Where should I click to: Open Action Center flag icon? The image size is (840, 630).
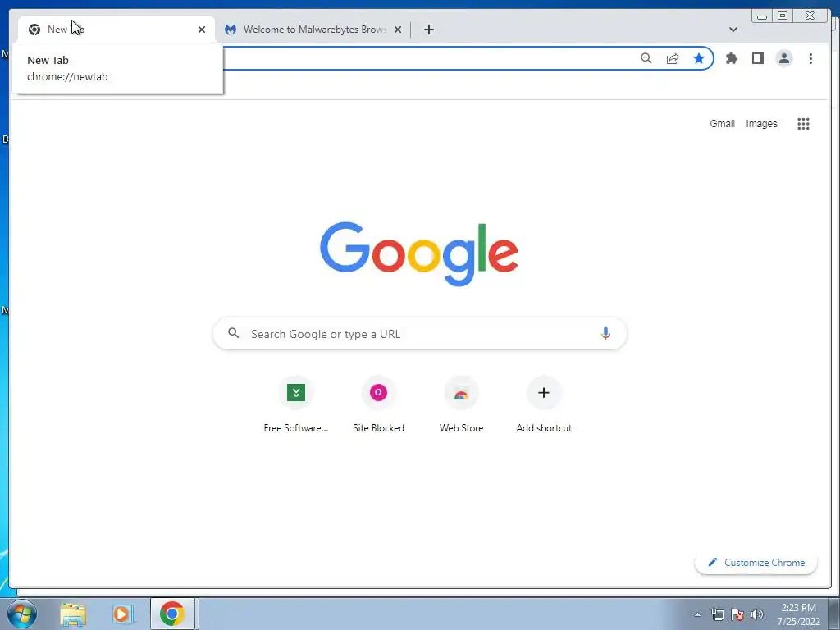pos(737,614)
